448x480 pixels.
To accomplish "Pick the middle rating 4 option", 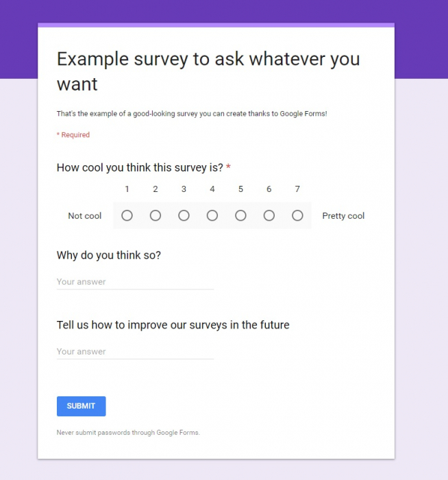I will (x=212, y=215).
